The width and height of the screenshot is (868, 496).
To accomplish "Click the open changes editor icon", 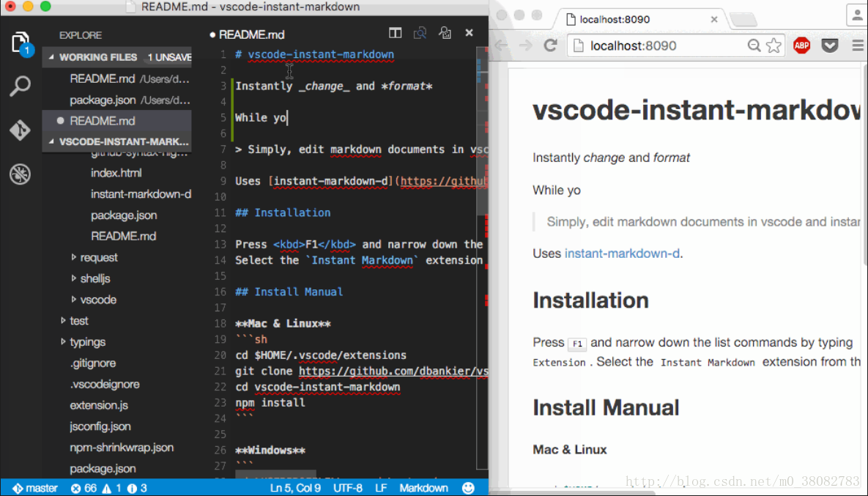I will pos(445,33).
